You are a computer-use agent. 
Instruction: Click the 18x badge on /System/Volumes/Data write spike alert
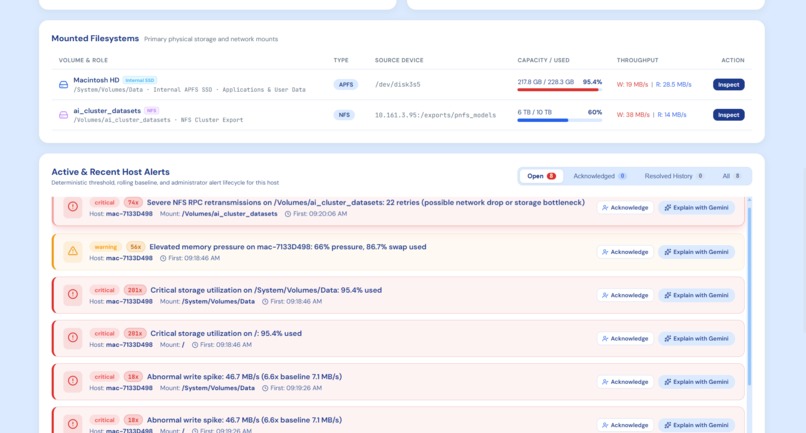(x=133, y=376)
